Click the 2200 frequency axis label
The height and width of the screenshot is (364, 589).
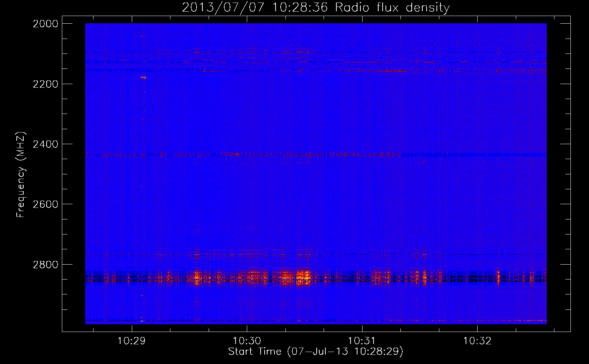tap(46, 84)
